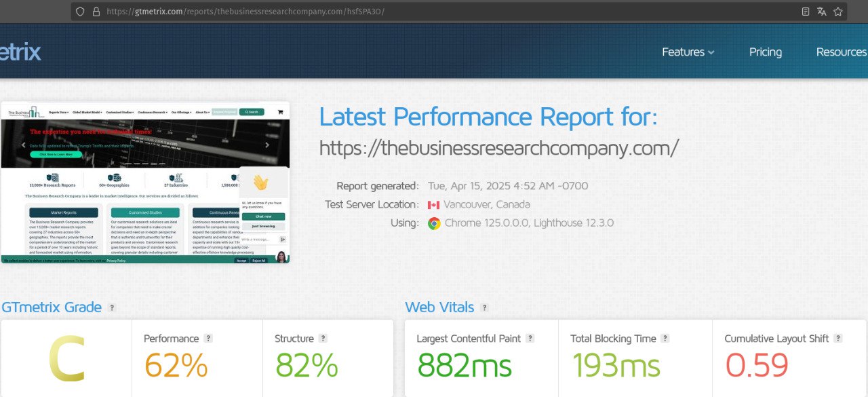Click the Canada flag icon
Viewport: 868px width, 397px height.
(433, 205)
